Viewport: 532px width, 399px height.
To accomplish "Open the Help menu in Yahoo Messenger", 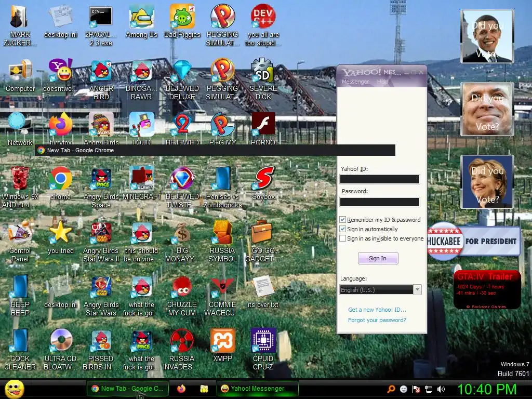I will pyautogui.click(x=382, y=82).
